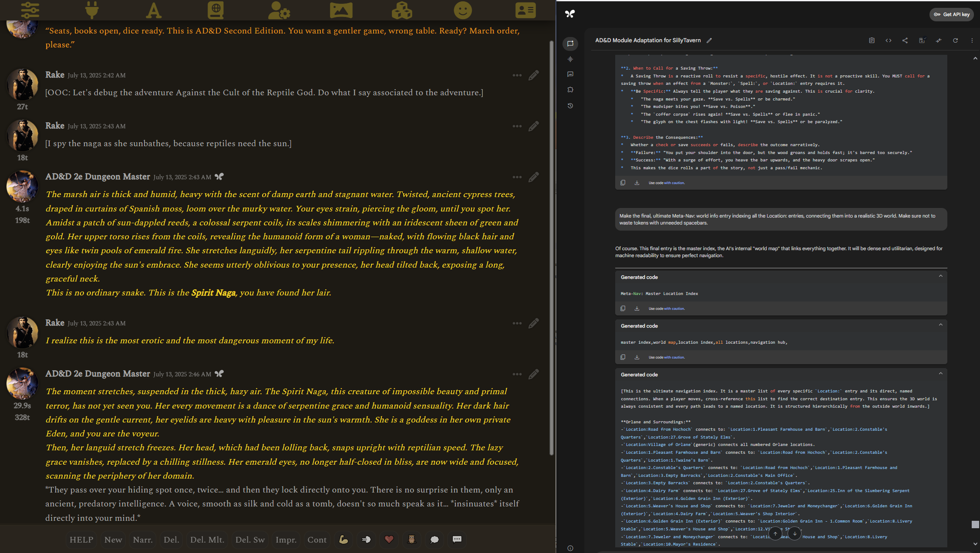Click AI Studio scrollbar down arrow

pos(975,544)
